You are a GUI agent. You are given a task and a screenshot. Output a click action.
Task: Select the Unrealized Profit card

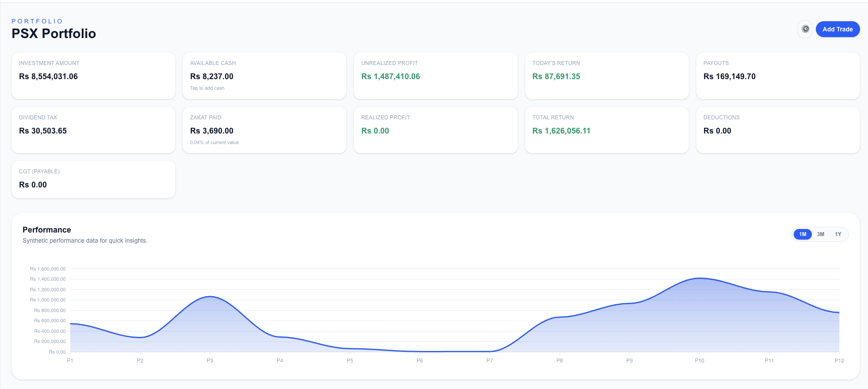435,76
